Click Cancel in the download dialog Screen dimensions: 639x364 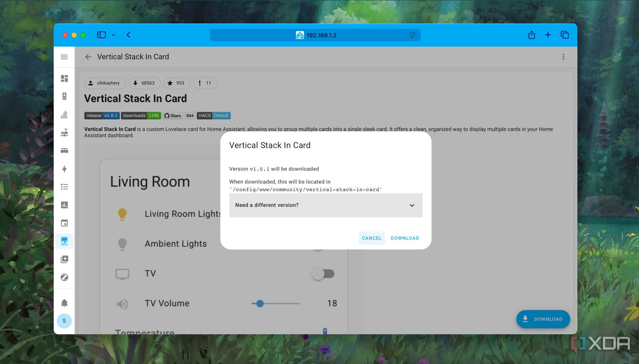click(371, 238)
